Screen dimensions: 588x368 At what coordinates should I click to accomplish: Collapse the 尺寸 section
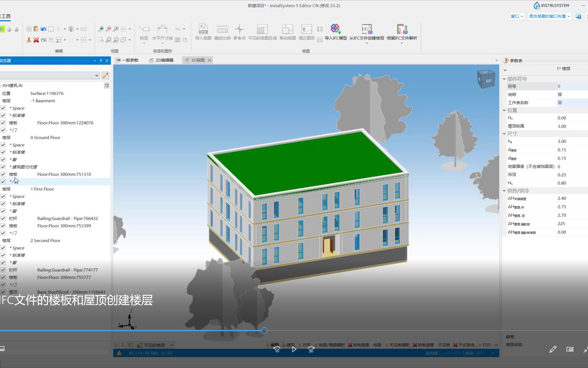pyautogui.click(x=504, y=134)
